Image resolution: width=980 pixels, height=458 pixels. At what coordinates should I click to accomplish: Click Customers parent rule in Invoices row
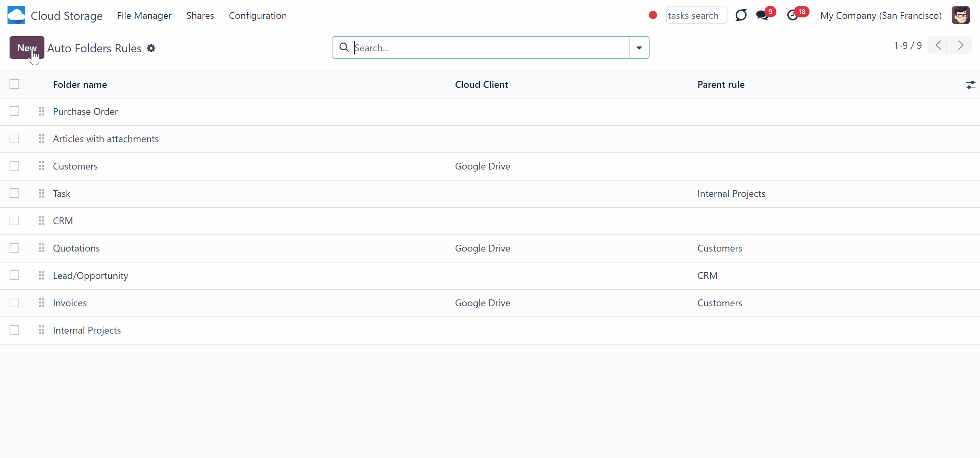[719, 303]
